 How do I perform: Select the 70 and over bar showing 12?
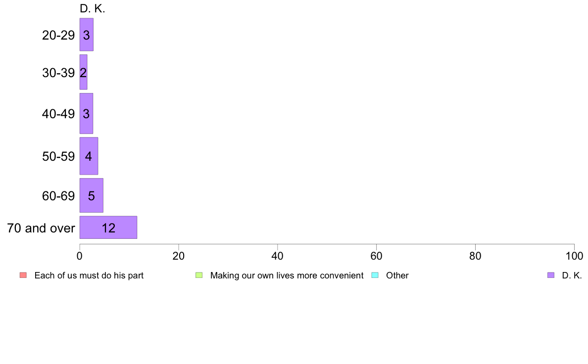[x=108, y=227]
